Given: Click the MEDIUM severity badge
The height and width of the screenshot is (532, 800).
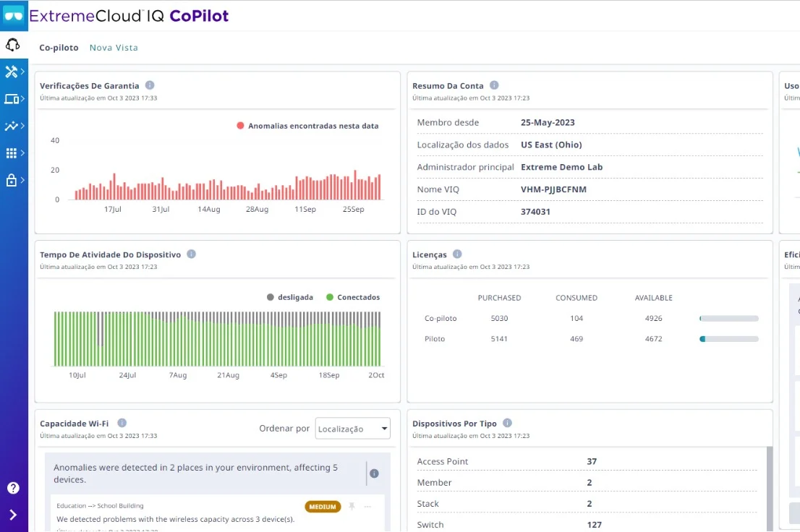Looking at the screenshot, I should (323, 507).
